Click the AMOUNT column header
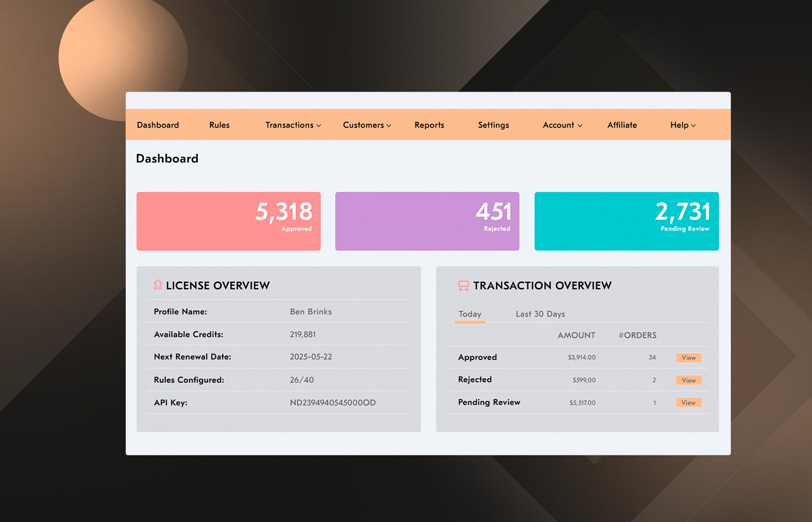The width and height of the screenshot is (812, 522). [577, 335]
